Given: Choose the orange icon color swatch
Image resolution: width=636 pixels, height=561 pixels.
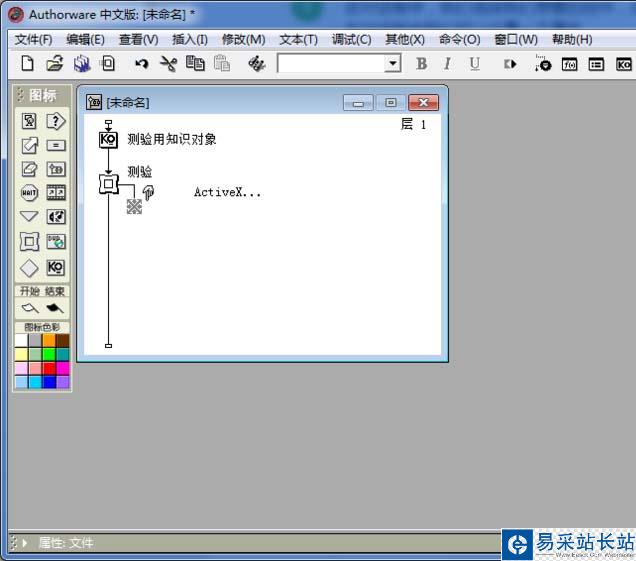Looking at the screenshot, I should 49,341.
